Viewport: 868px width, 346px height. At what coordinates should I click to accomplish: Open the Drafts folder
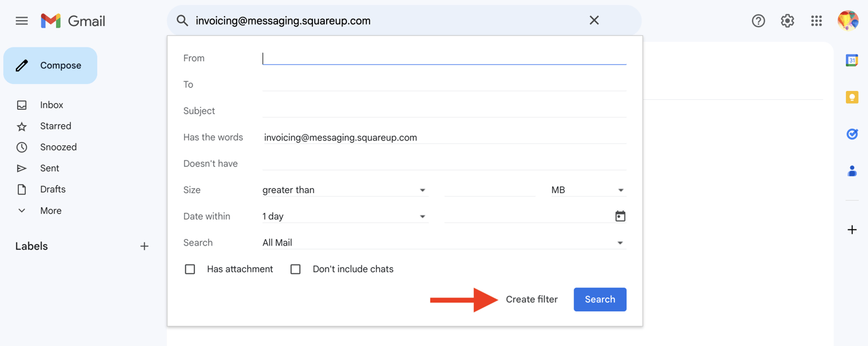tap(52, 189)
